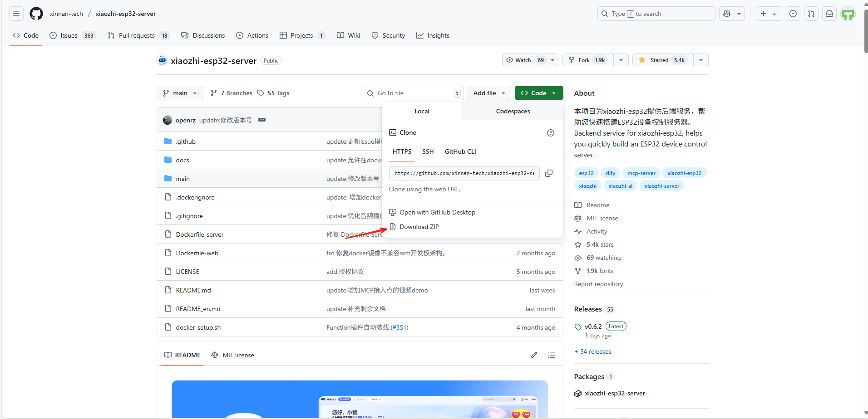The height and width of the screenshot is (419, 868).
Task: Open the issues icon in the header
Action: (793, 14)
